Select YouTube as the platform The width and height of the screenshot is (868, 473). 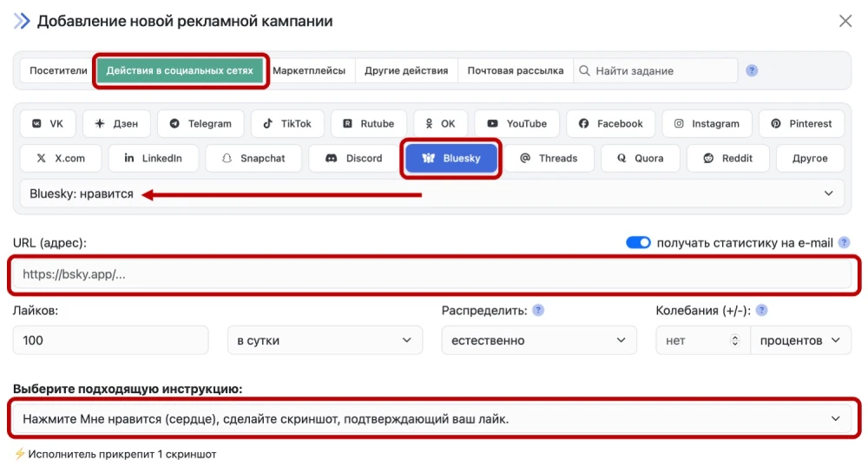517,123
